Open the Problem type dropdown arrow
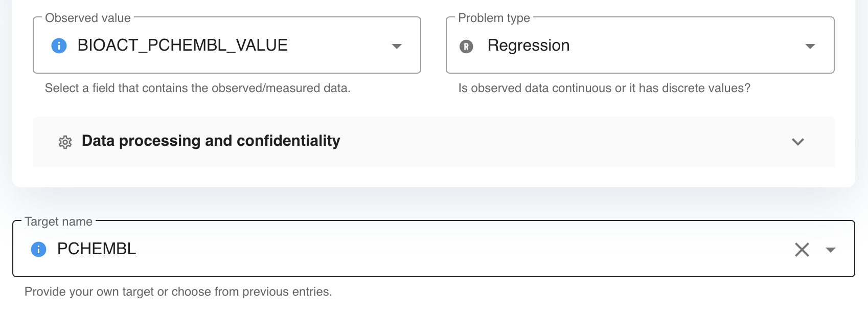The image size is (868, 311). point(810,47)
